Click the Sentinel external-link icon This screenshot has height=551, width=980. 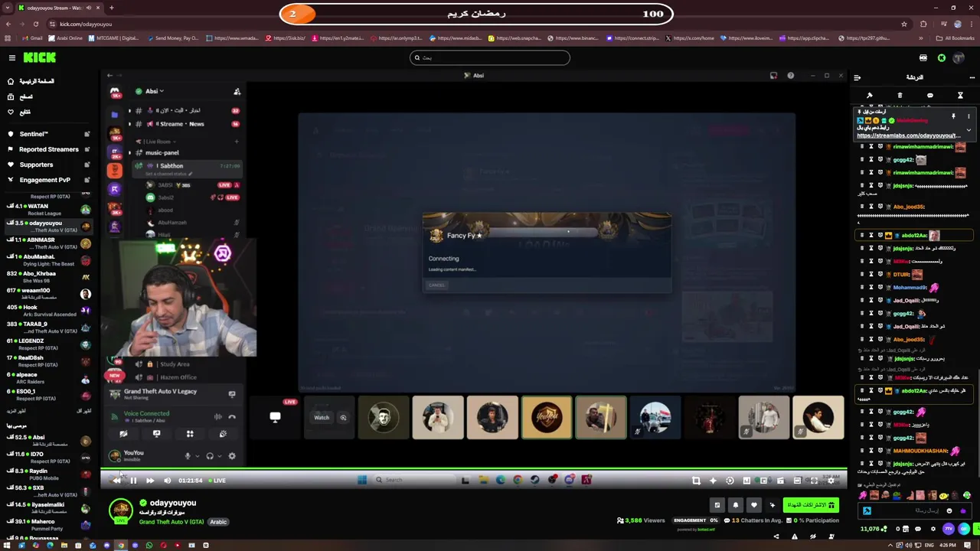pyautogui.click(x=87, y=134)
